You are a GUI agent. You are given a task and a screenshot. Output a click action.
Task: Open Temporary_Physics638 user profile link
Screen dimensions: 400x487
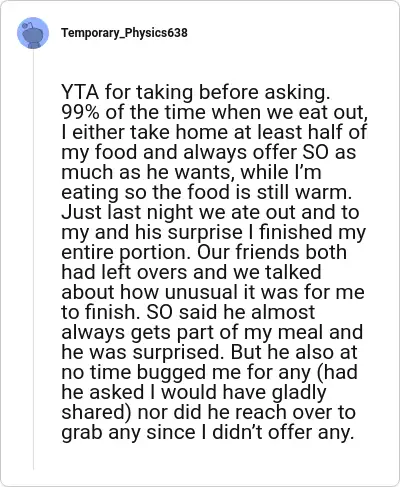tap(124, 33)
